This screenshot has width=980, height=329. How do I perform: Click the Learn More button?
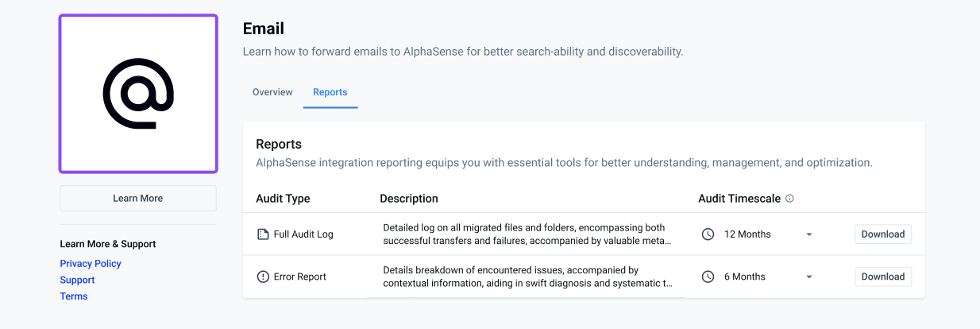coord(138,198)
